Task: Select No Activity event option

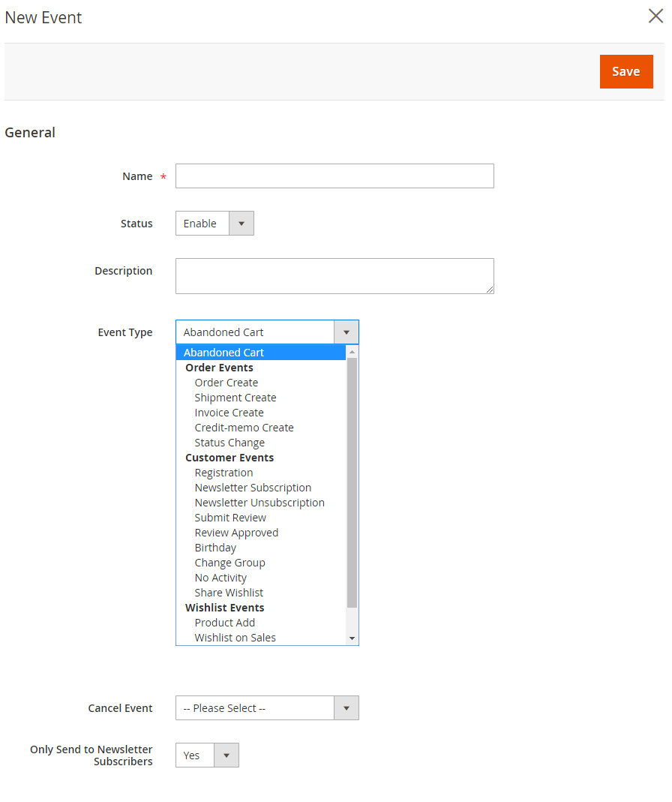Action: pos(220,578)
